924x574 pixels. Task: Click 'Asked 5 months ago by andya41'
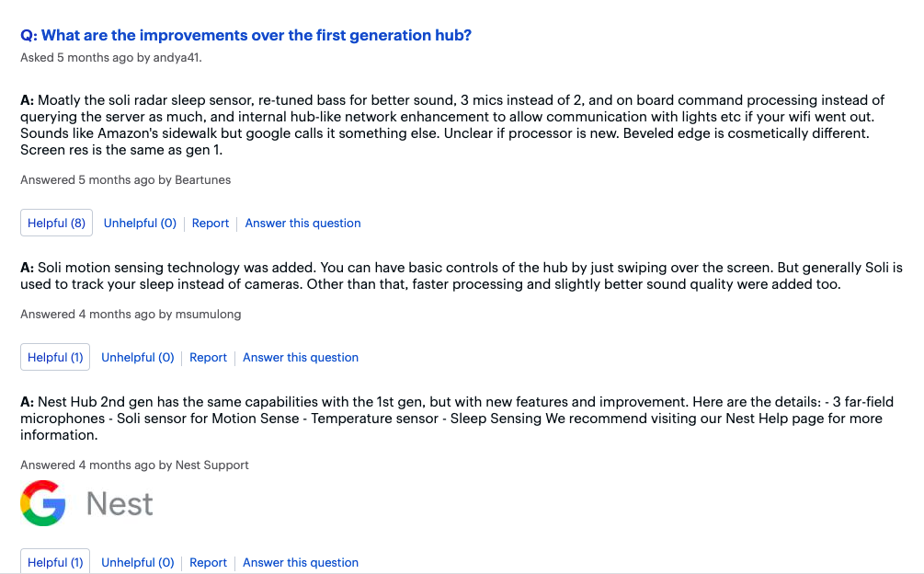[110, 58]
